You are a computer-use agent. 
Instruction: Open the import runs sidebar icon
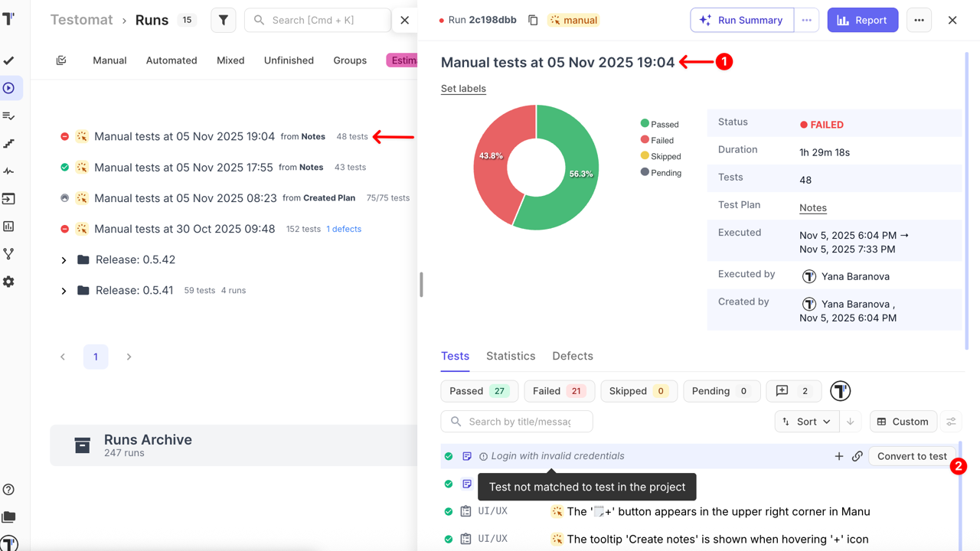[9, 198]
